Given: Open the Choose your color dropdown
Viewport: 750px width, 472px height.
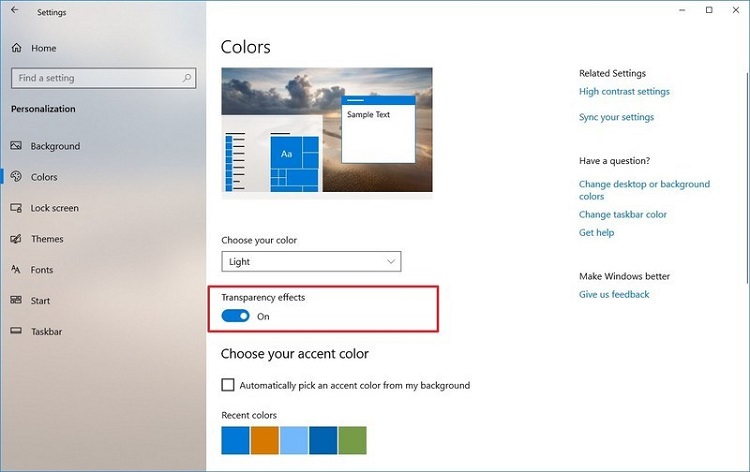Looking at the screenshot, I should pos(311,262).
